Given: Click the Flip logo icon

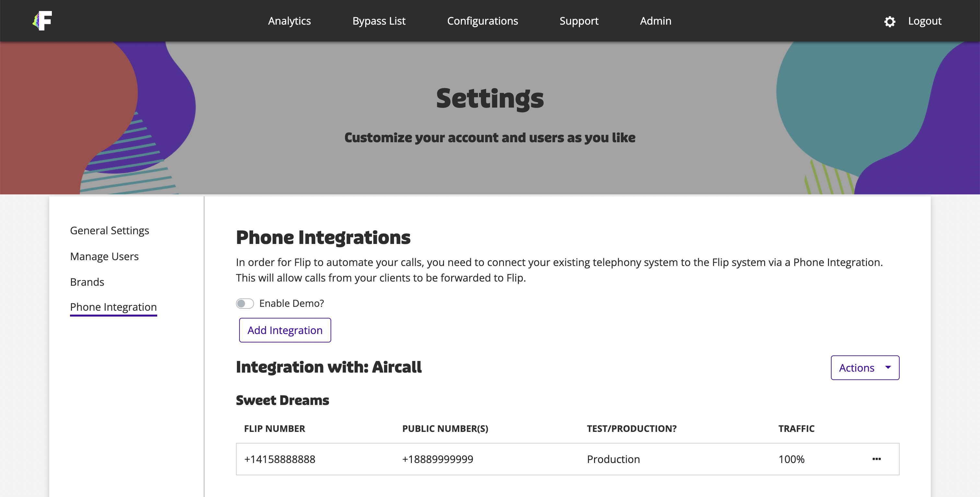Looking at the screenshot, I should (42, 20).
